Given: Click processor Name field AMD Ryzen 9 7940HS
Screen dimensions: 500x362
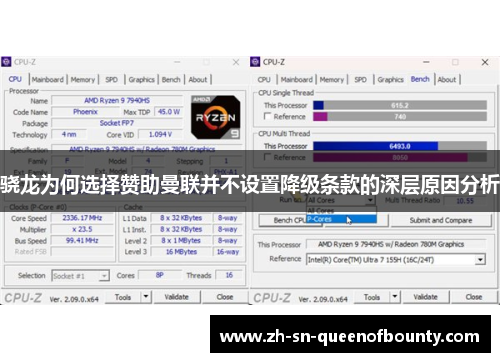Looking at the screenshot, I should click(117, 100).
